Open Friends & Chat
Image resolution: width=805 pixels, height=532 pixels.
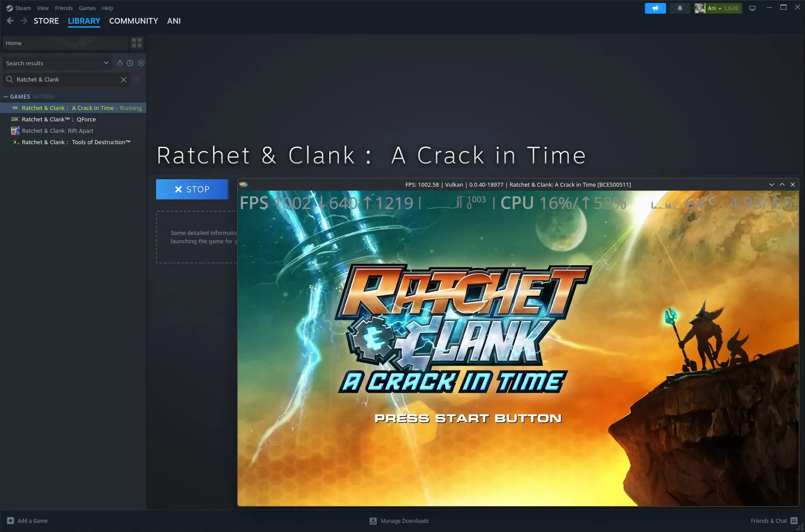(x=774, y=521)
